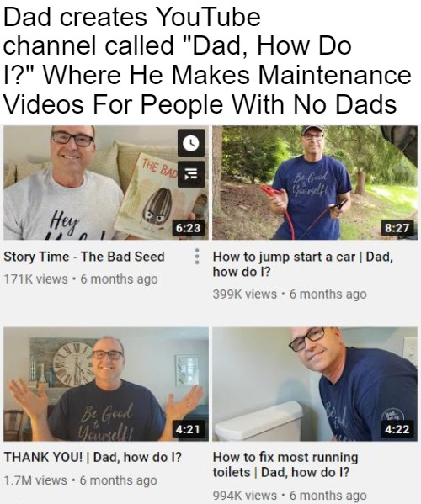Click the Add to Queue icon
The width and height of the screenshot is (421, 504).
191,174
